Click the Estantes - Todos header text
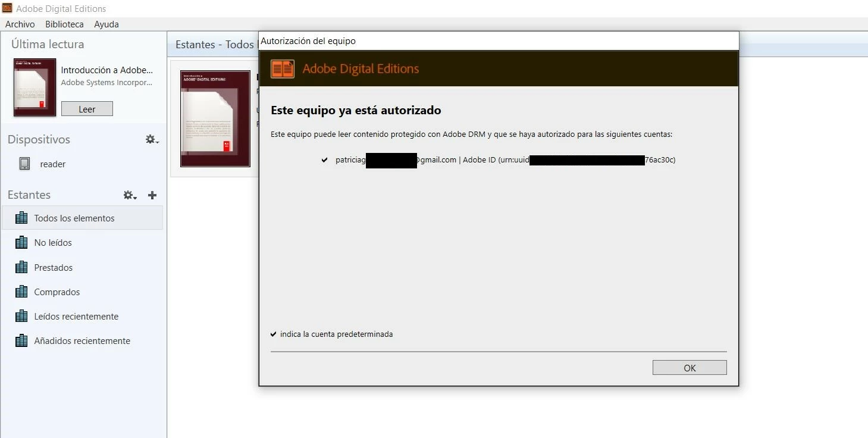The width and height of the screenshot is (868, 438). (215, 45)
